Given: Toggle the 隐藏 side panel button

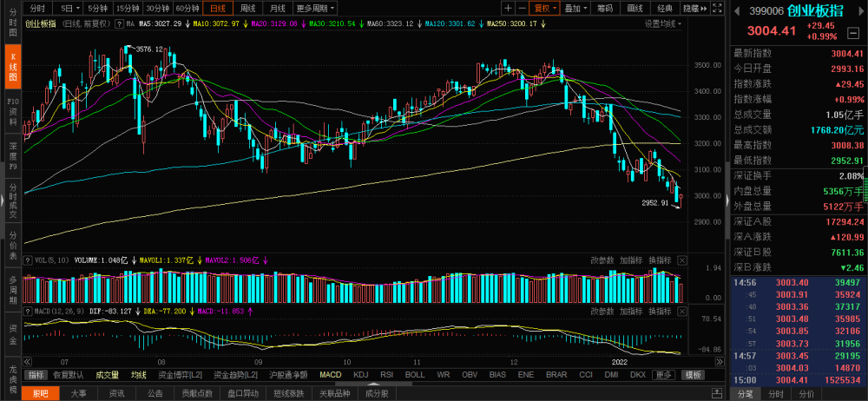Looking at the screenshot, I should point(695,9).
